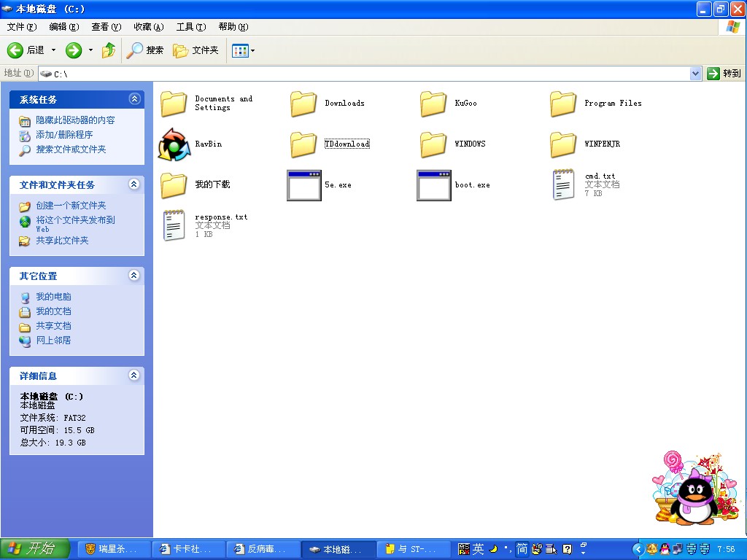747x560 pixels.
Task: Open the View (查看) menu
Action: pyautogui.click(x=107, y=27)
